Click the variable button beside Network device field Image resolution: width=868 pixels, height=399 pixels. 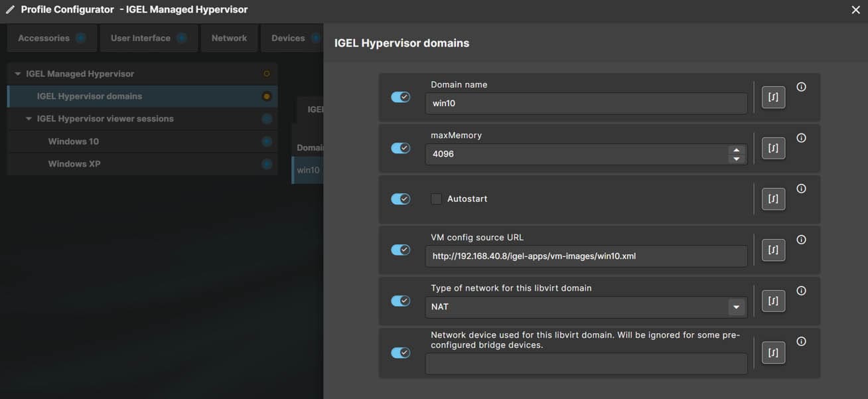pos(773,352)
